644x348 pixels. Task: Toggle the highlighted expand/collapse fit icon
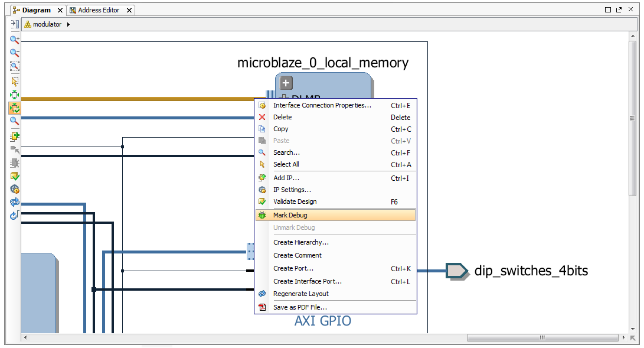tap(14, 109)
